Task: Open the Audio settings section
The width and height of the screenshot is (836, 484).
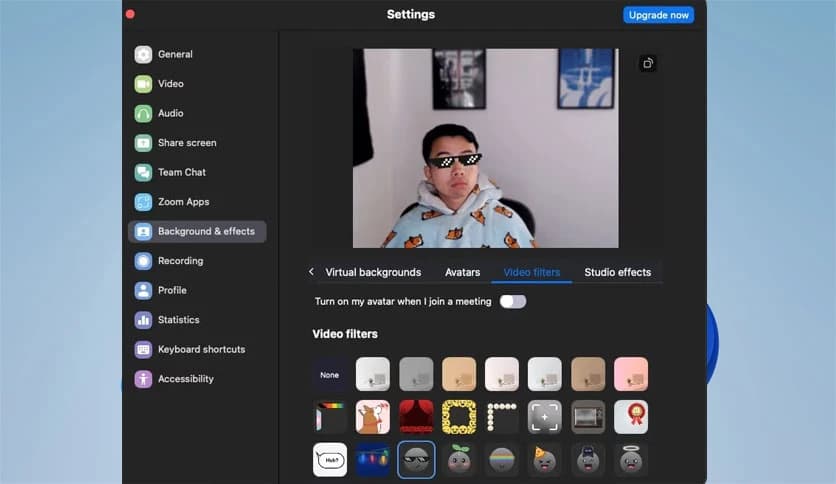Action: tap(197, 113)
